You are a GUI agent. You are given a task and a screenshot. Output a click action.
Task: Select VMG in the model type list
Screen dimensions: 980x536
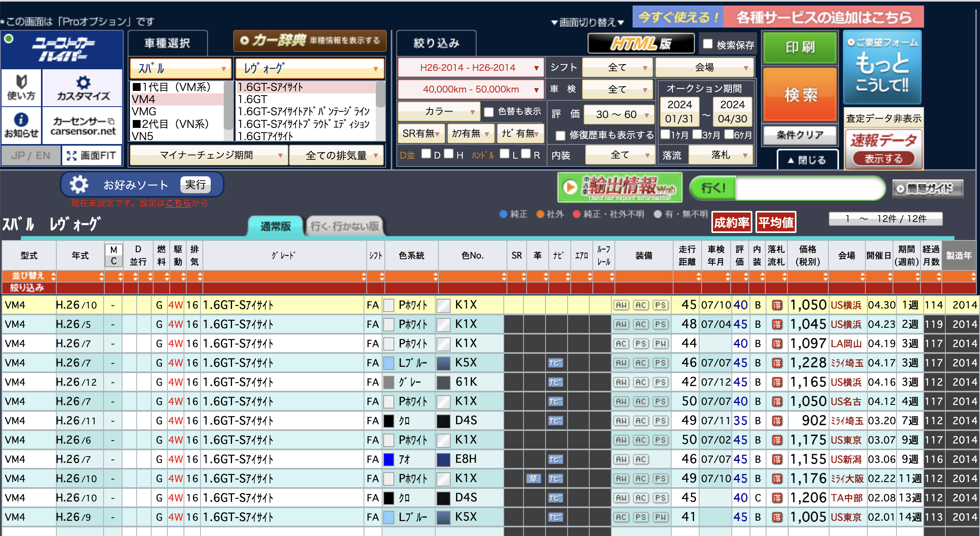tap(177, 111)
